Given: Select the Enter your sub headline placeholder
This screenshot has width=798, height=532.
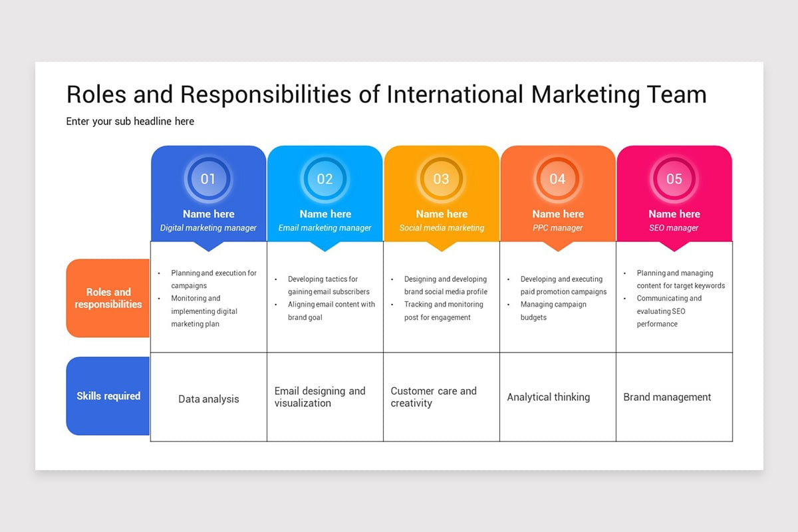Looking at the screenshot, I should click(x=130, y=121).
